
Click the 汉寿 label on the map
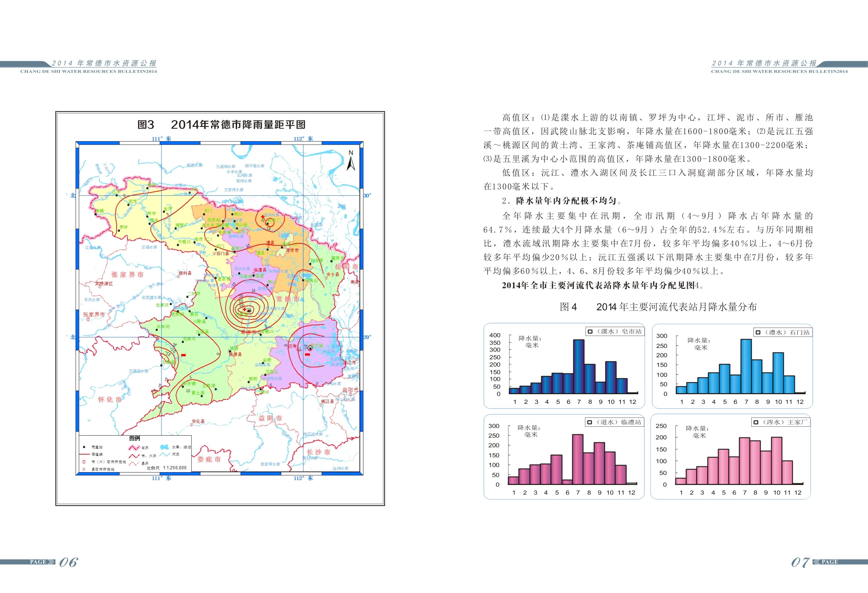pos(292,346)
